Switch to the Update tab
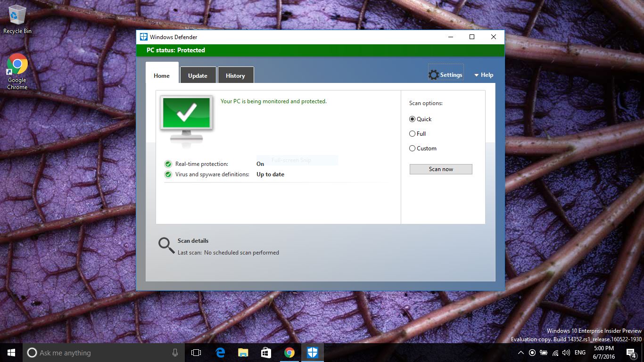This screenshot has height=362, width=644. (x=198, y=75)
